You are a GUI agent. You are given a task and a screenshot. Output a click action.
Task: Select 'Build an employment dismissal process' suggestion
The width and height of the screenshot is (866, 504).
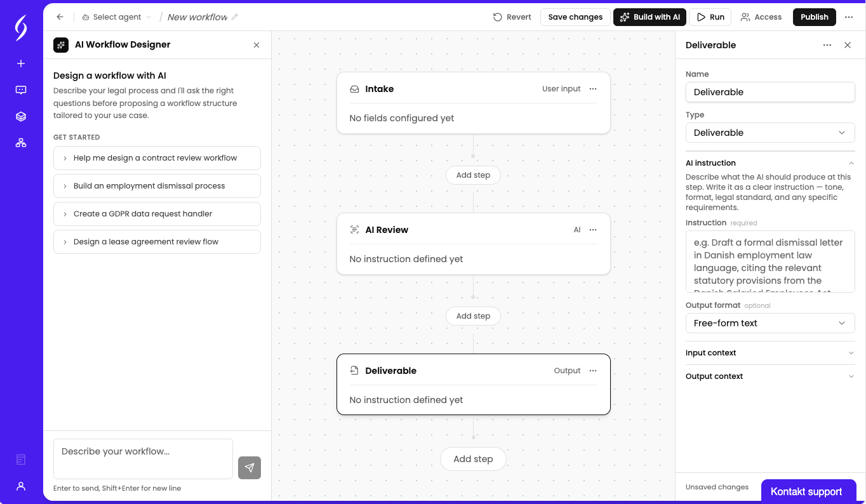coord(157,186)
